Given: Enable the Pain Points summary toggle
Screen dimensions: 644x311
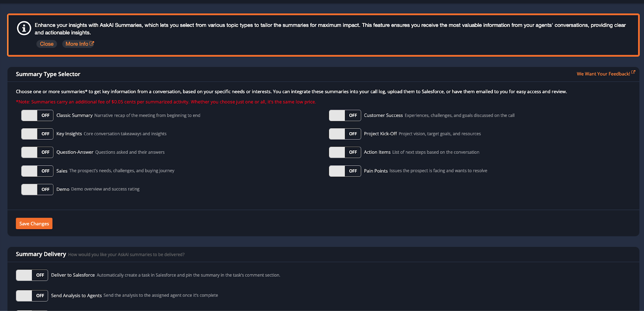Looking at the screenshot, I should 345,171.
